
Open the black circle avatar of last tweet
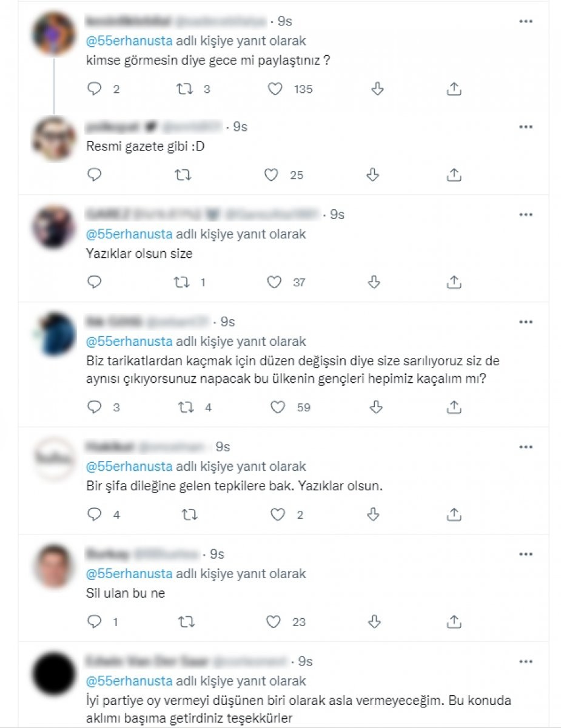click(53, 673)
